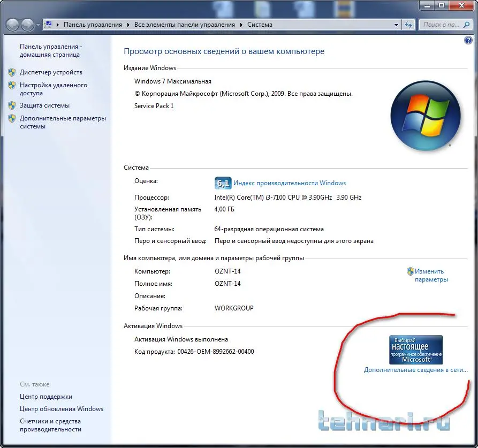This screenshot has height=448, width=478.
Task: Click the installed memory value 4,00 ГБ
Action: 224,209
